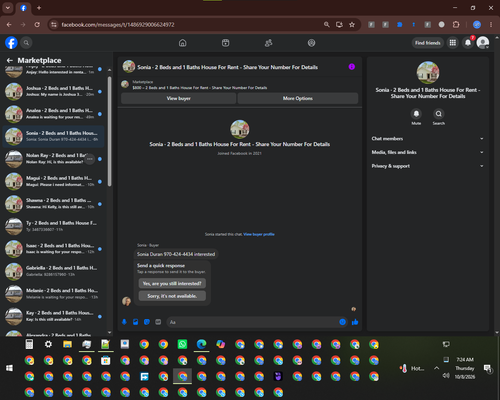The width and height of the screenshot is (500, 400).
Task: Bookmark this page with the star icon
Action: point(352,25)
